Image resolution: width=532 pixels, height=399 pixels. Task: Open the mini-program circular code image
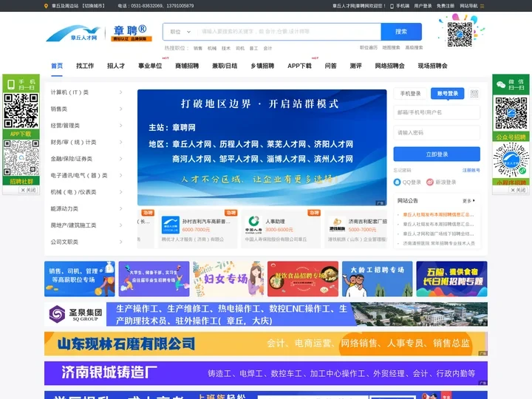pos(511,160)
